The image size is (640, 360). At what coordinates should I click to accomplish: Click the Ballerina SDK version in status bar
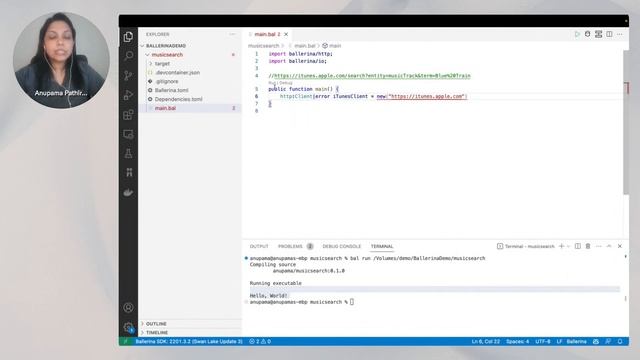189,341
